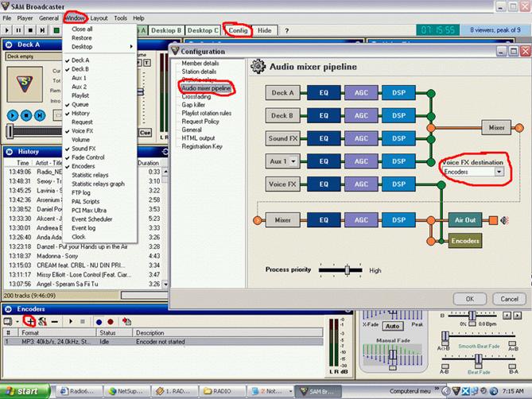The image size is (532, 399).
Task: Click the remove encoder minus icon
Action: [x=55, y=321]
